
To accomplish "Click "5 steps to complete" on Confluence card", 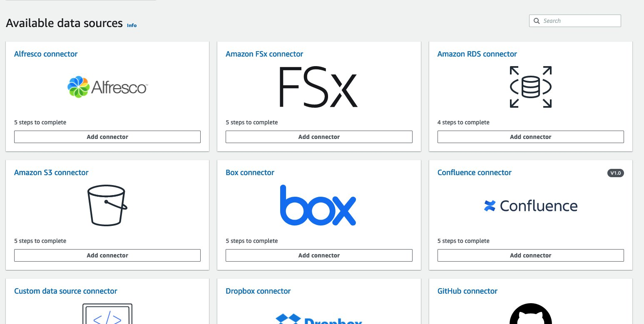I will [x=463, y=241].
